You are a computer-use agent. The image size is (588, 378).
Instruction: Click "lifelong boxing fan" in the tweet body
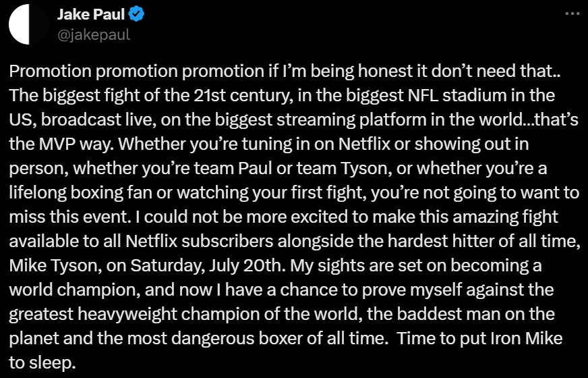coord(81,192)
